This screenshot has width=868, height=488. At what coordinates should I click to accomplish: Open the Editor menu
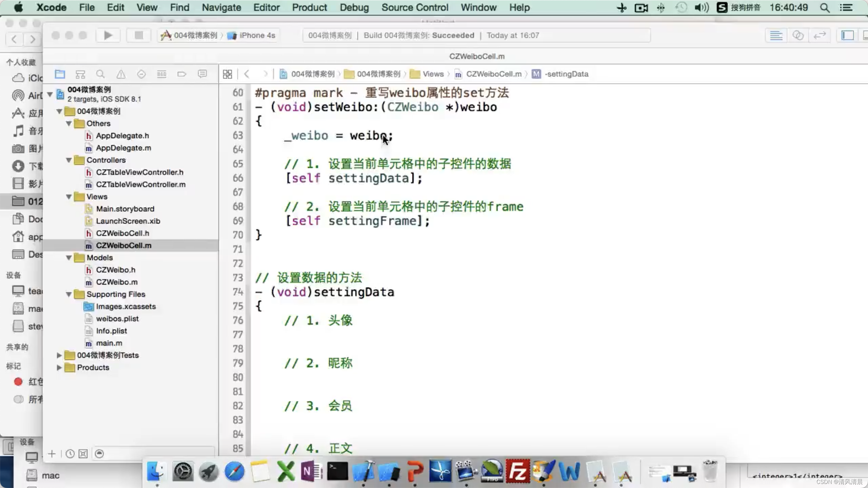coord(267,7)
